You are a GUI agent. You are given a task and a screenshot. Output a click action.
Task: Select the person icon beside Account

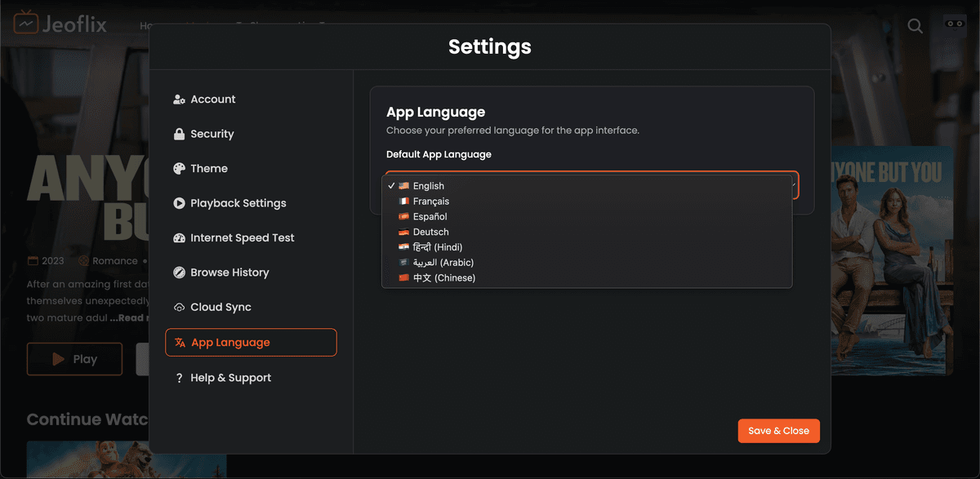pos(179,99)
